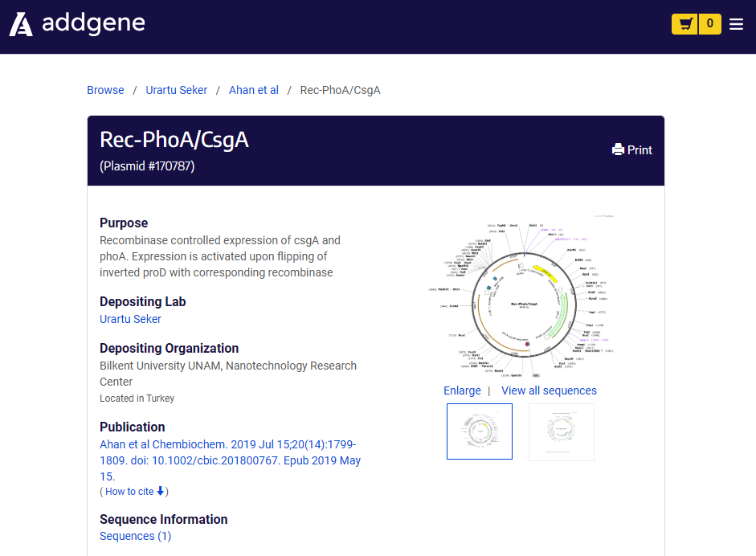Click the Bilkent University UNAM organization text
The height and width of the screenshot is (556, 756).
pyautogui.click(x=228, y=374)
